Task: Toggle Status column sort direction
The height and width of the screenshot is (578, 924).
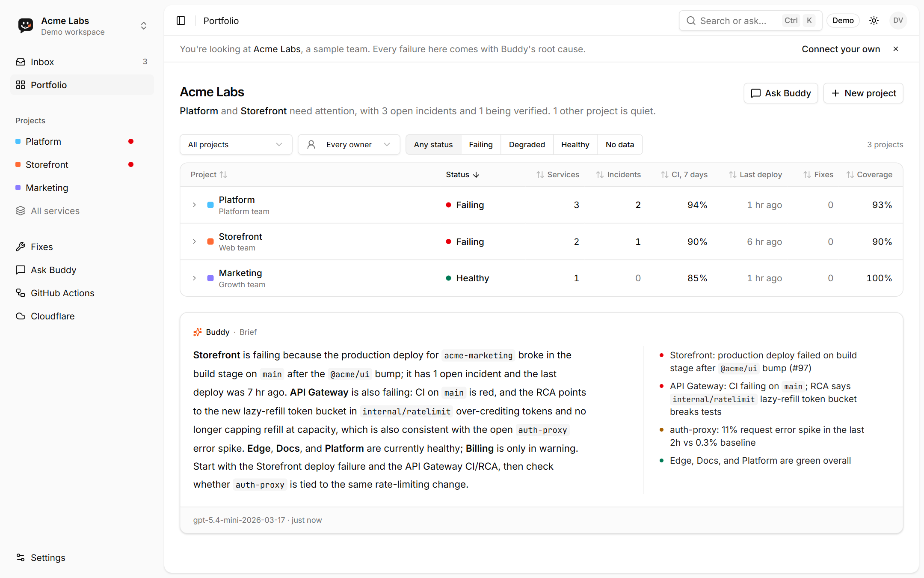Action: click(x=463, y=175)
